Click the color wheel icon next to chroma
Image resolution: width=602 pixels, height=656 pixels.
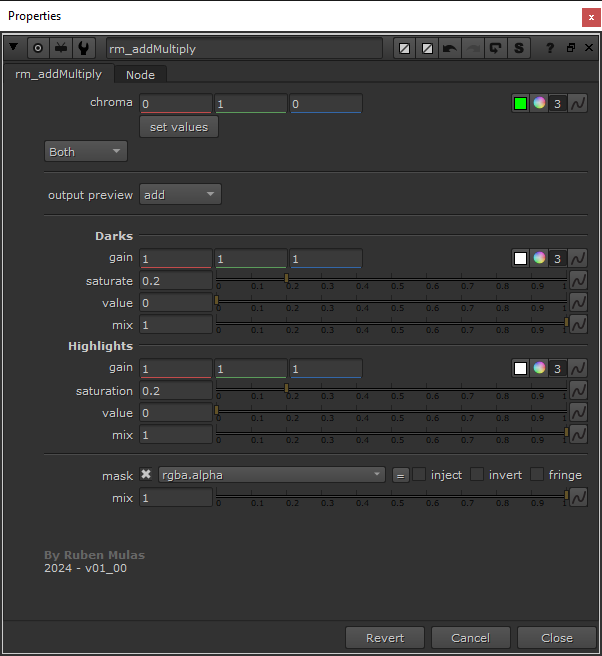tap(539, 103)
